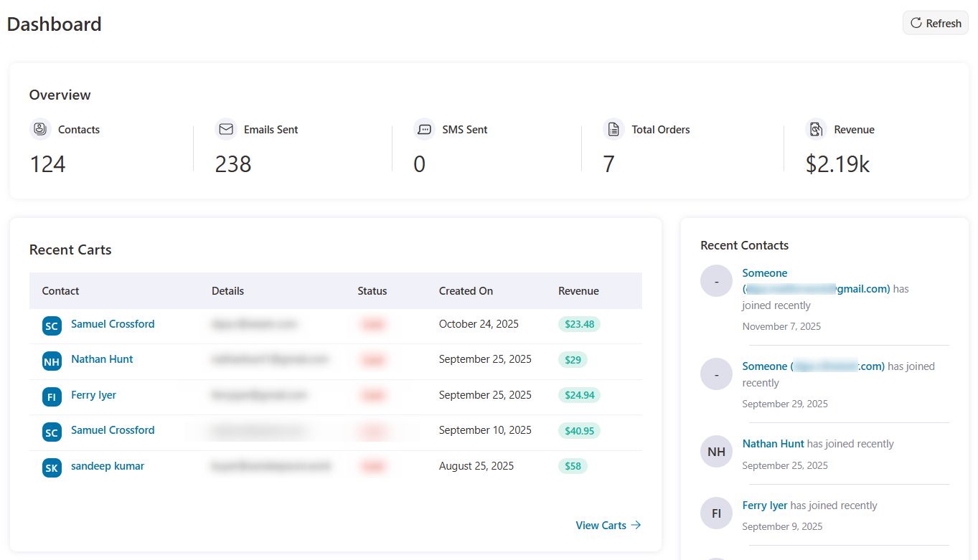The width and height of the screenshot is (978, 560).
Task: Open the first Someone contact link
Action: click(x=764, y=272)
